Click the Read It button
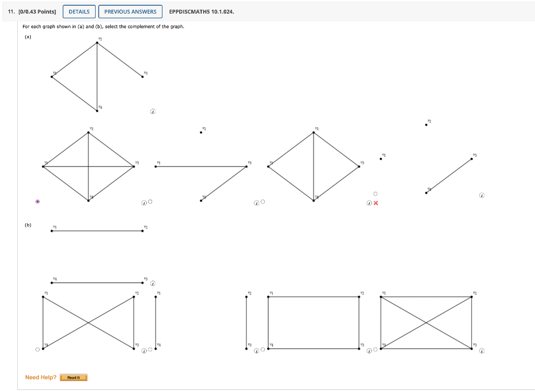535x392 pixels. pos(73,377)
